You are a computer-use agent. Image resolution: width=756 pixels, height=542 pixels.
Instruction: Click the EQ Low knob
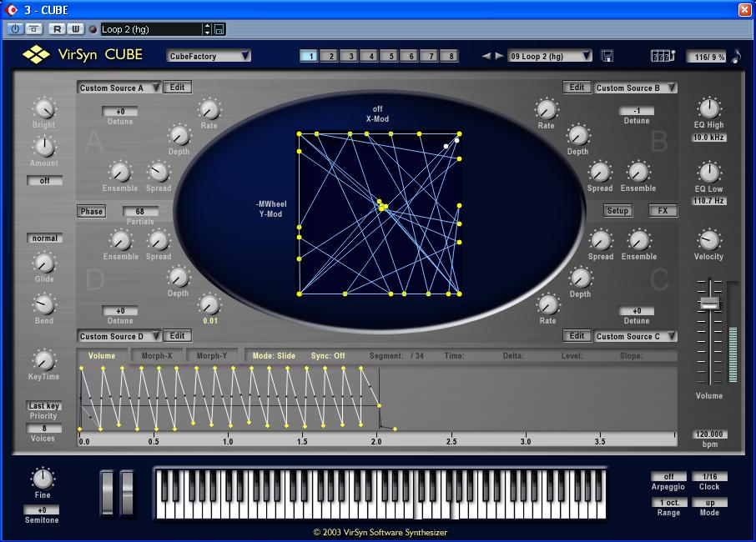tap(708, 172)
